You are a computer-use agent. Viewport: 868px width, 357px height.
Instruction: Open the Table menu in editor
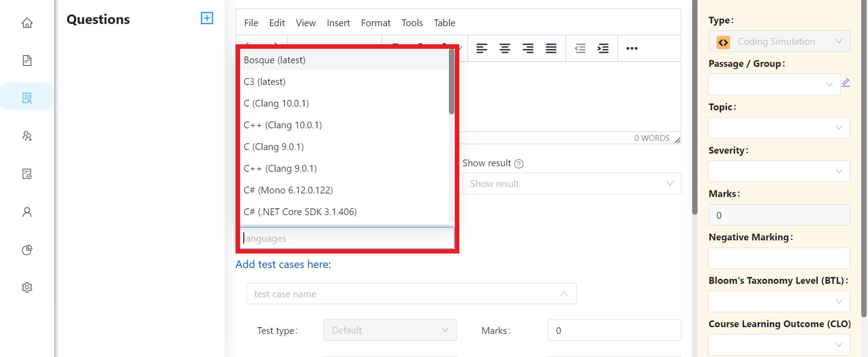tap(444, 23)
